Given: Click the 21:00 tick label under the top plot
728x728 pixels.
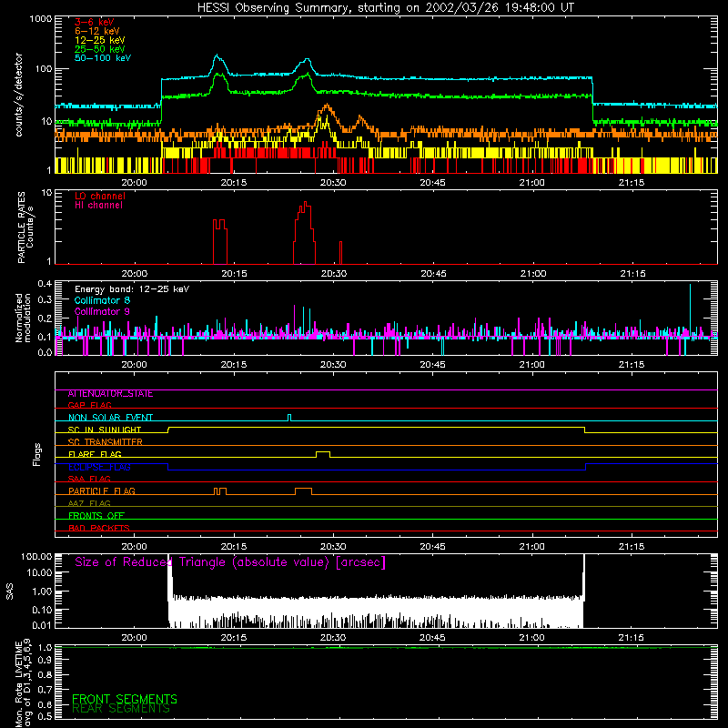Looking at the screenshot, I should click(x=531, y=183).
